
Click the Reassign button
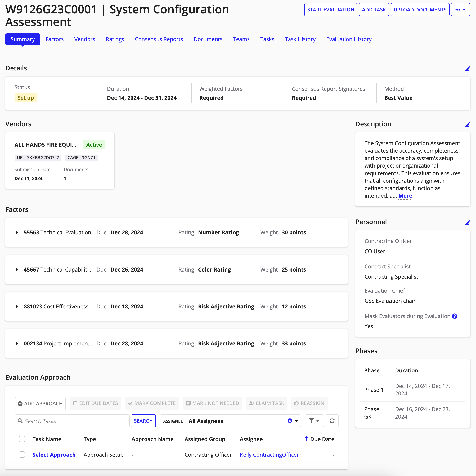(309, 403)
